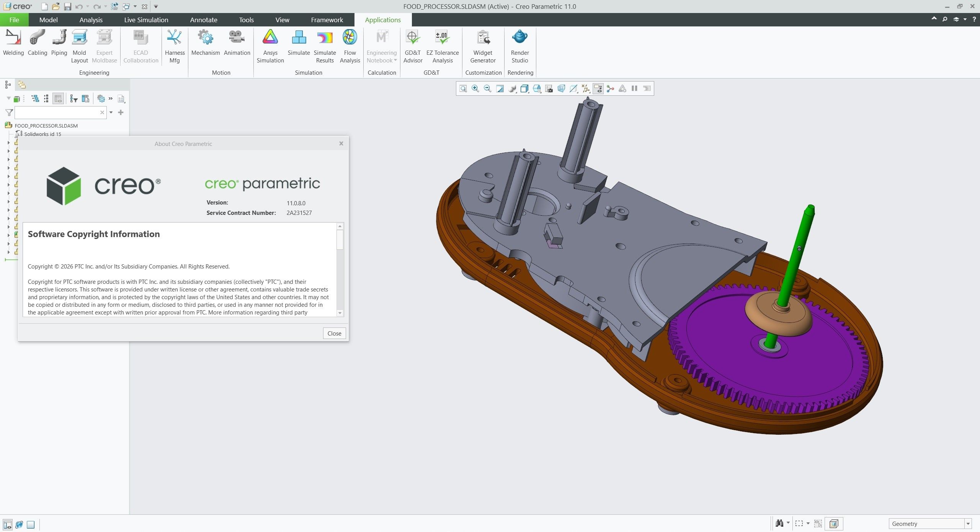Switch to the Model tab
Screen dimensions: 980x532
pos(48,20)
